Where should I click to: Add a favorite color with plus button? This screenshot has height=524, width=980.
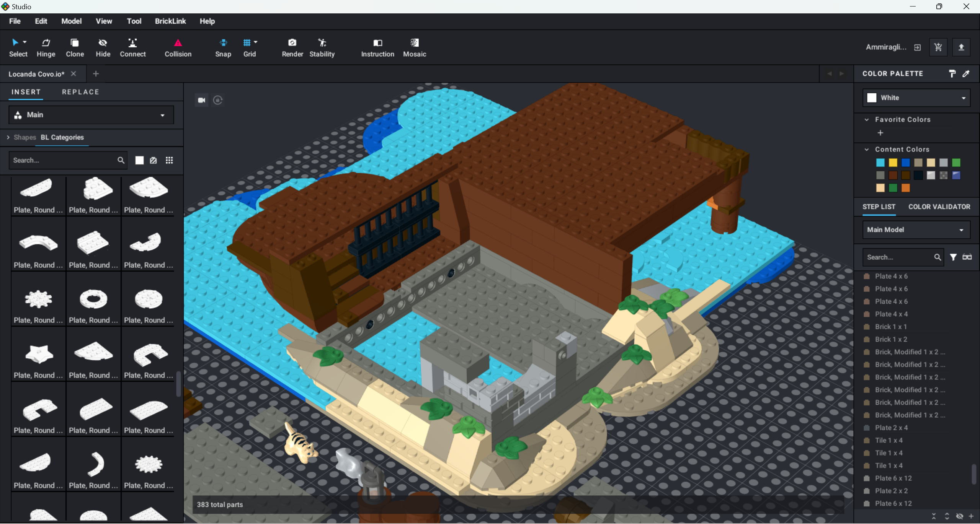[x=880, y=133]
